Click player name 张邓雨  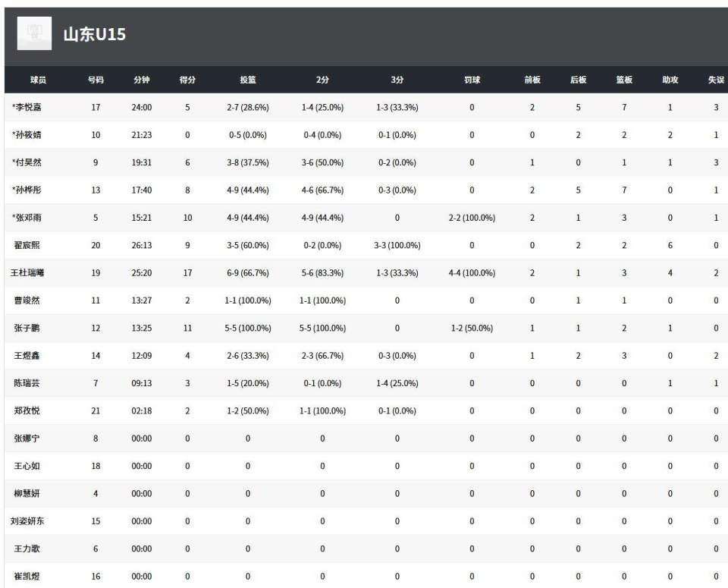tap(27, 217)
